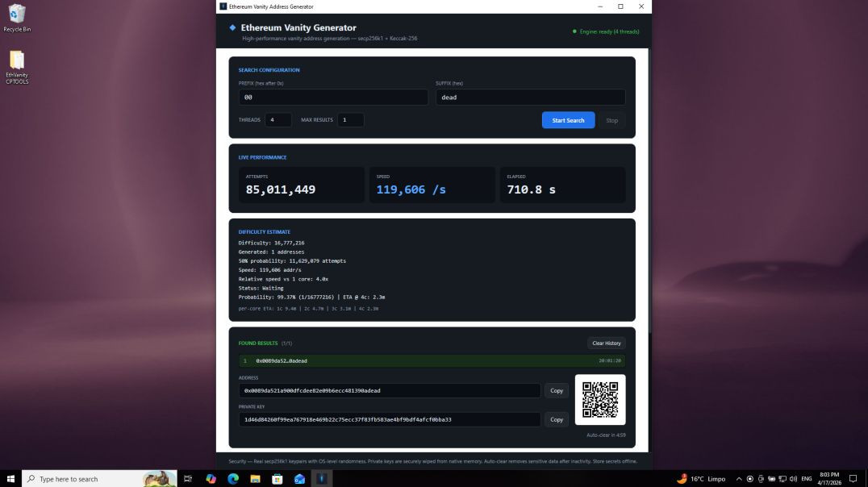Expand hidden icons in the system tray
The image size is (868, 487).
[x=740, y=478]
